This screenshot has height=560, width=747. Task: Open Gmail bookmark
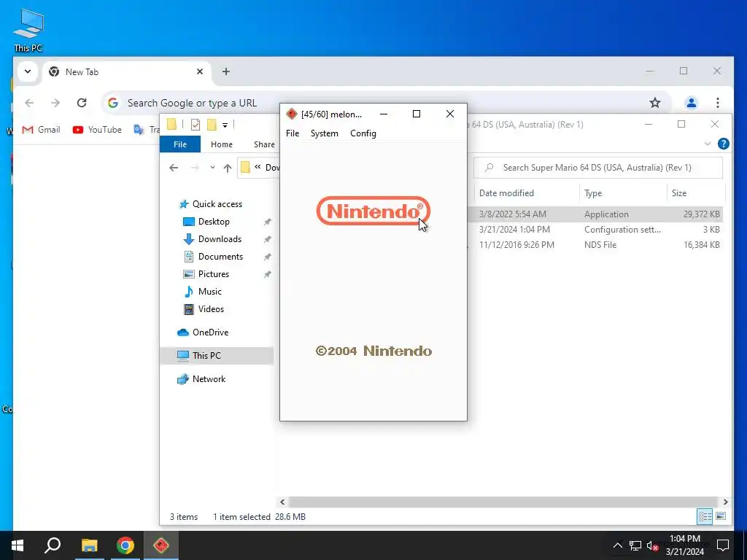click(41, 130)
